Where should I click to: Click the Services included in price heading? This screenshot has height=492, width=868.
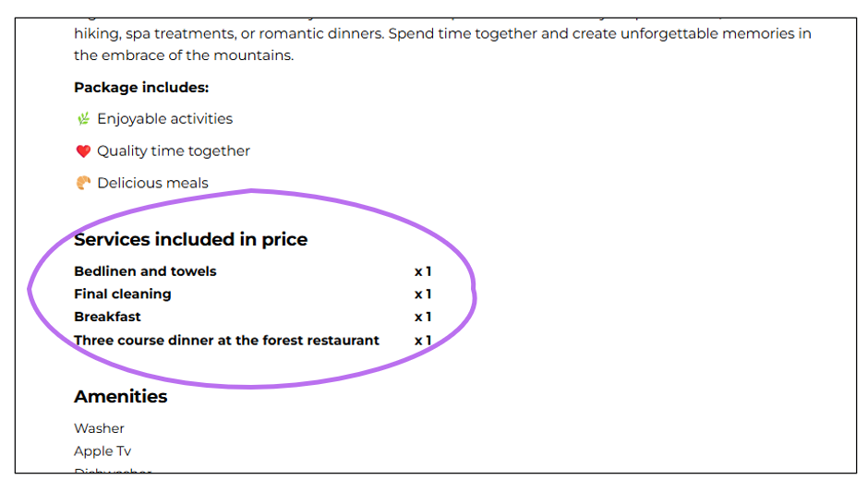click(x=191, y=239)
